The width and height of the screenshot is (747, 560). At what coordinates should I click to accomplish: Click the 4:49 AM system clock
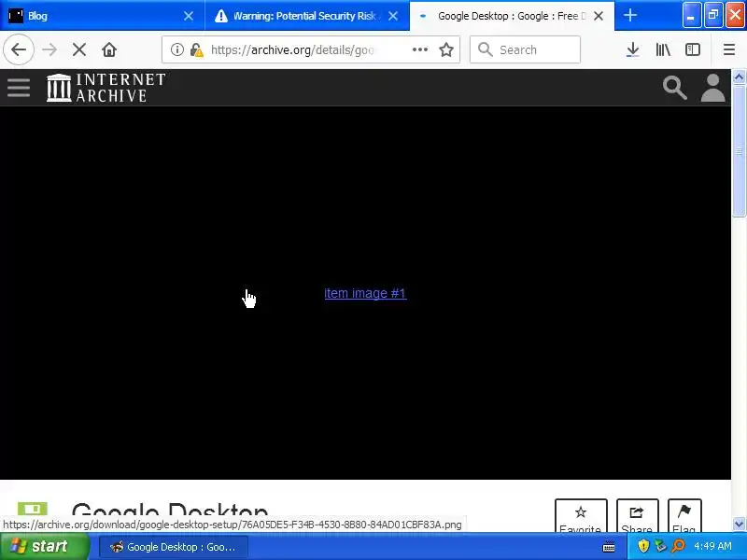coord(712,546)
